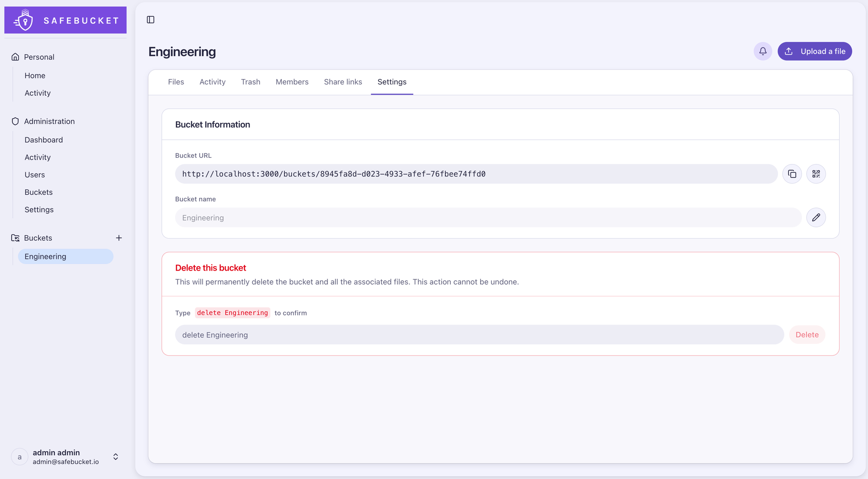This screenshot has height=479, width=868.
Task: Expand the admin account menu chevron
Action: (x=116, y=457)
